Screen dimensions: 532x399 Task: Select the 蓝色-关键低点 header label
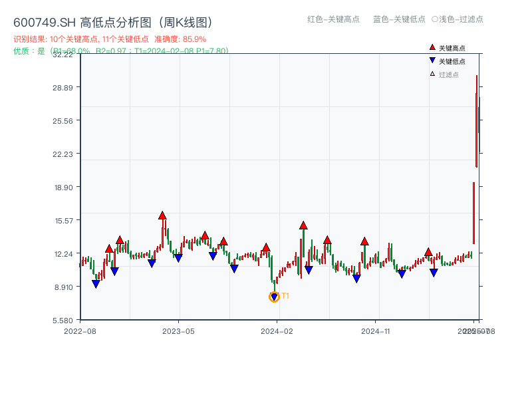point(399,19)
